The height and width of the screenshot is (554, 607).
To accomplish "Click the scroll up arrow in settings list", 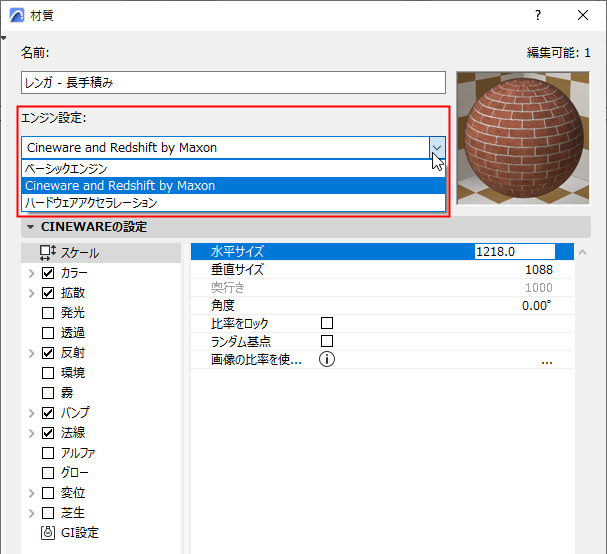I will [582, 252].
